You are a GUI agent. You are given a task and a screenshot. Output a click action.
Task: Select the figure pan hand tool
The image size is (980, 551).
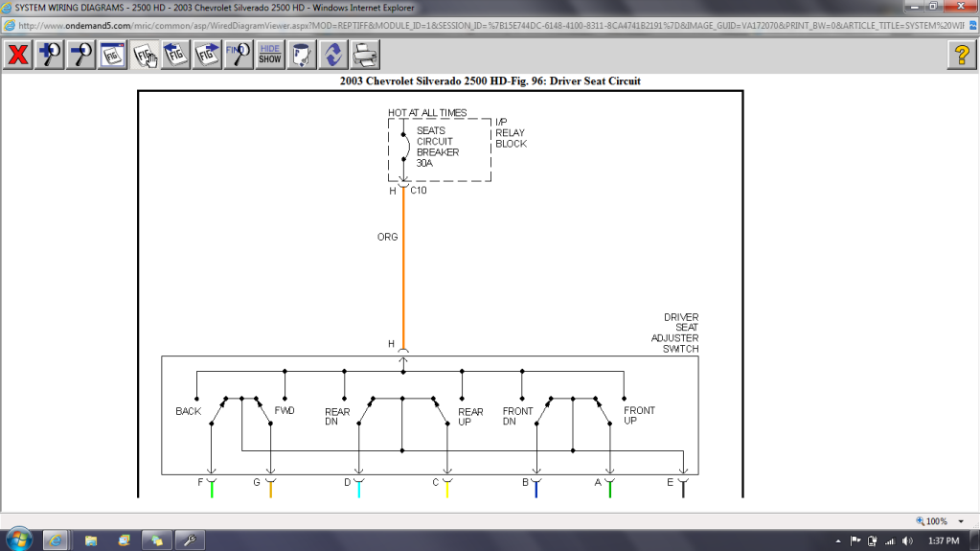pyautogui.click(x=144, y=55)
